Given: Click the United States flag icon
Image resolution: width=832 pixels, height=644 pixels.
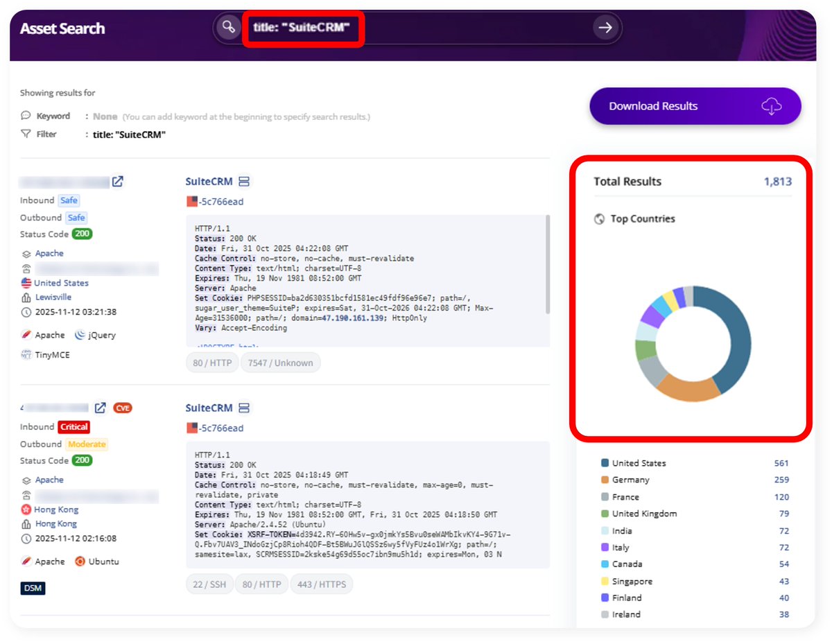Looking at the screenshot, I should 26,283.
